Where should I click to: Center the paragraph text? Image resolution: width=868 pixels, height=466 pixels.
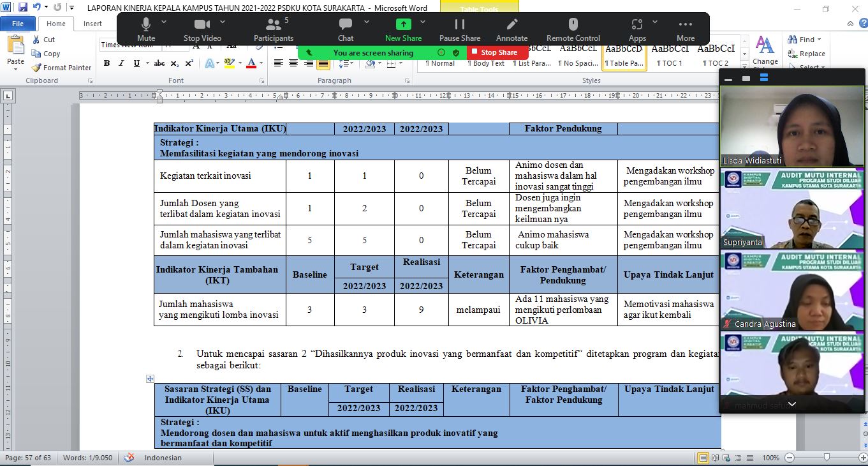(x=293, y=63)
